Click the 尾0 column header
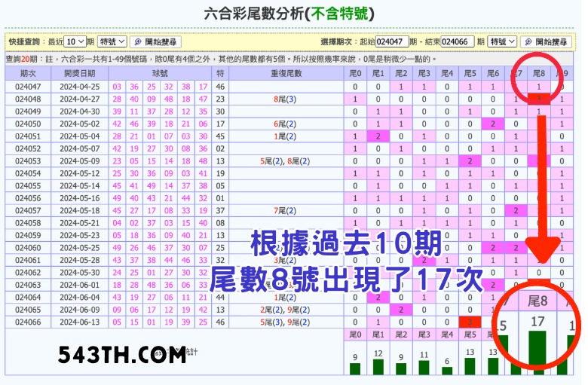588x385 pixels. [355, 73]
